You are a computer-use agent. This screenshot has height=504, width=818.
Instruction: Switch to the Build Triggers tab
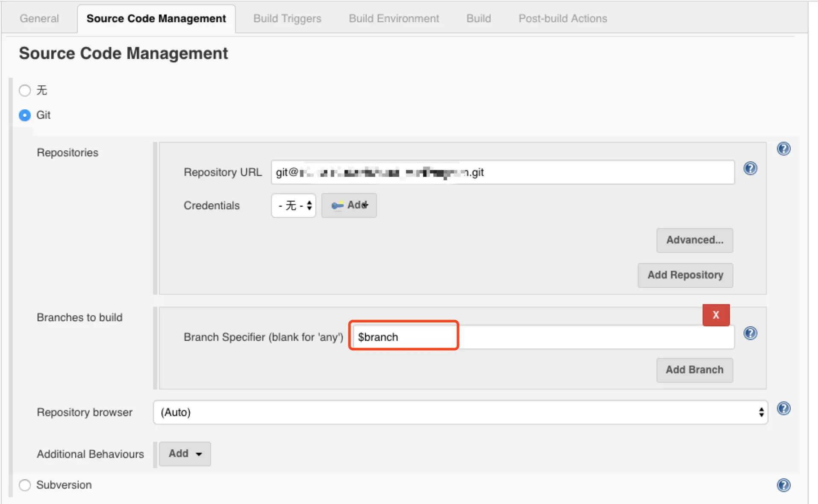287,18
